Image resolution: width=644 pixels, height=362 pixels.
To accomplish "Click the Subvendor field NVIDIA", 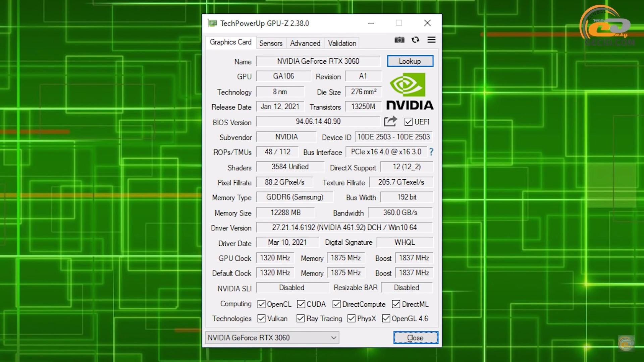I will click(x=286, y=137).
